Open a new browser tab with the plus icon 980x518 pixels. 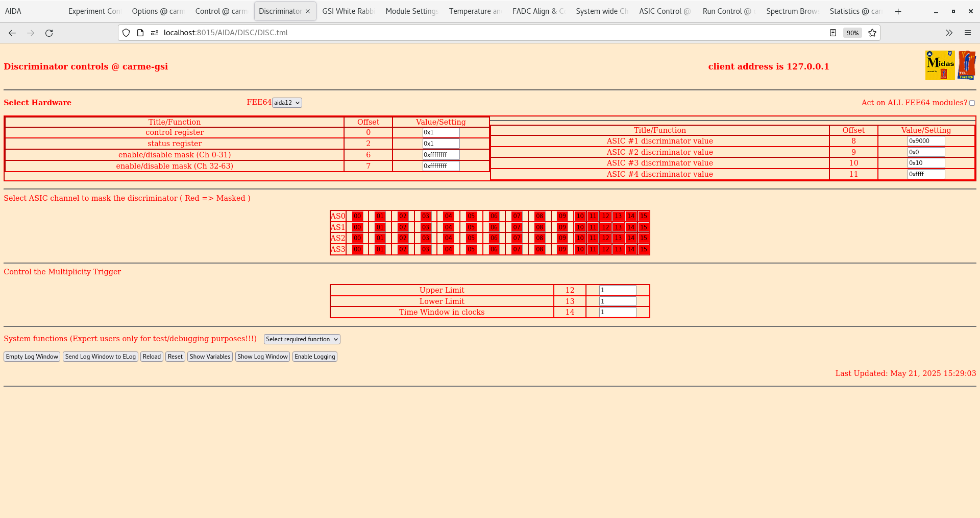pyautogui.click(x=898, y=11)
